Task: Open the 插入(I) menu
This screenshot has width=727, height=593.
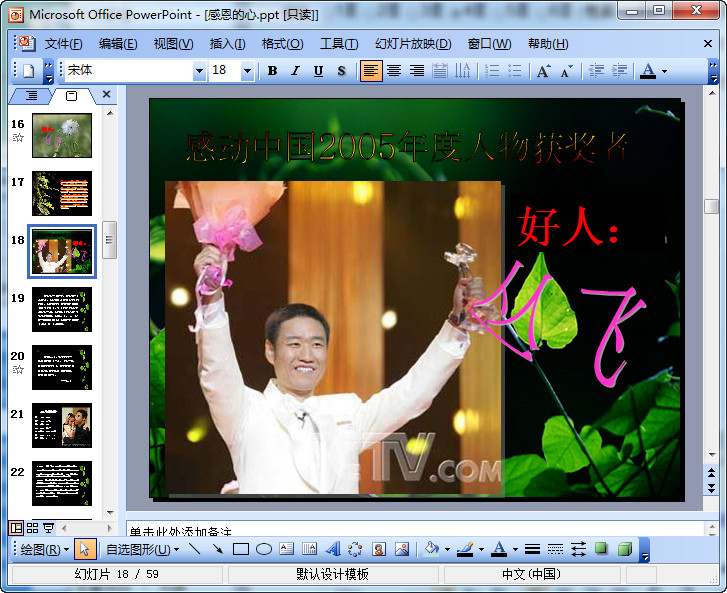Action: (x=227, y=44)
